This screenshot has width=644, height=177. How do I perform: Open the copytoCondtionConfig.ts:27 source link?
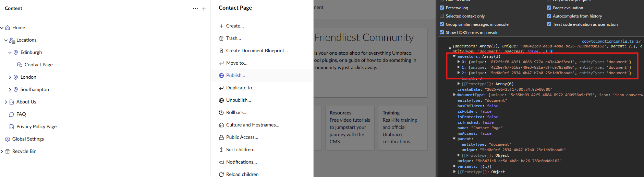tap(611, 41)
